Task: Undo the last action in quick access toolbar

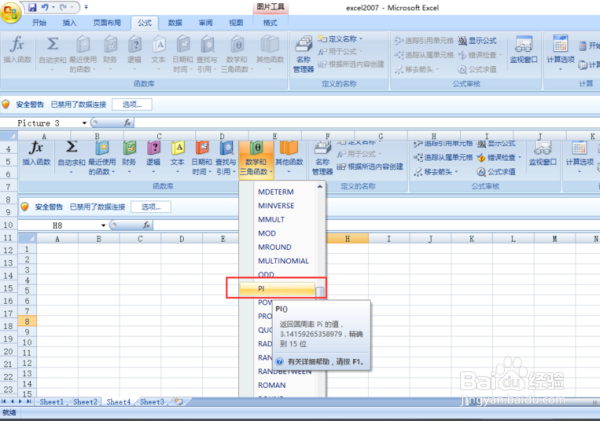Action: pyautogui.click(x=45, y=7)
